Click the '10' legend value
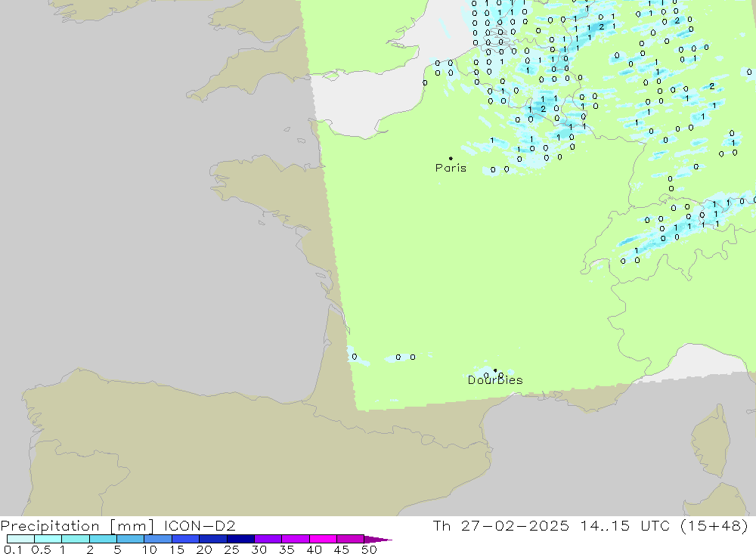The height and width of the screenshot is (554, 756). coord(150,549)
